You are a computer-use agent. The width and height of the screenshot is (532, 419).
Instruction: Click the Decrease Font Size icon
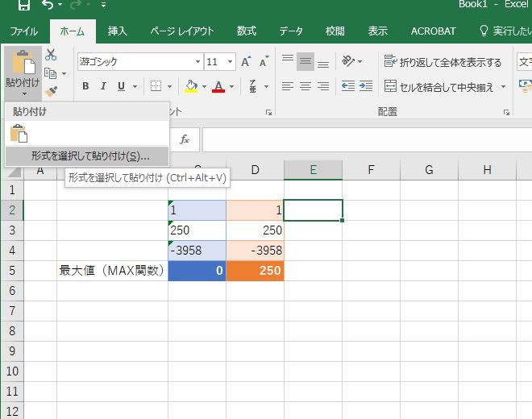(x=264, y=61)
